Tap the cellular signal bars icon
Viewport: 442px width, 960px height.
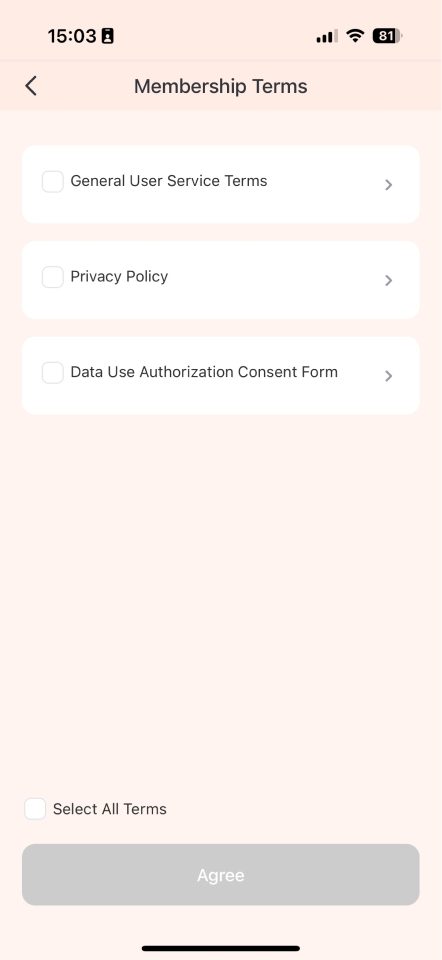[327, 36]
